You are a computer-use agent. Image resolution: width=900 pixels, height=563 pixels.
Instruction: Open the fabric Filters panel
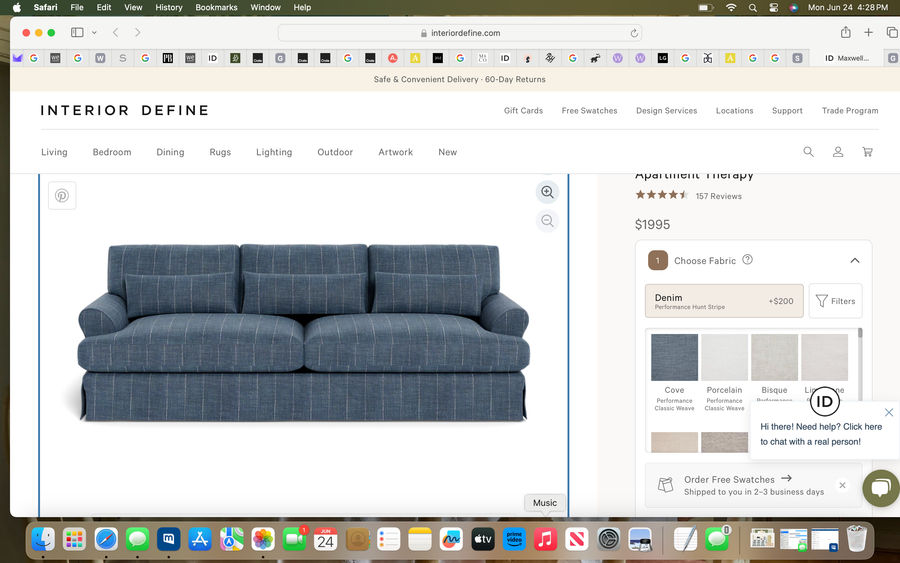[x=836, y=301]
